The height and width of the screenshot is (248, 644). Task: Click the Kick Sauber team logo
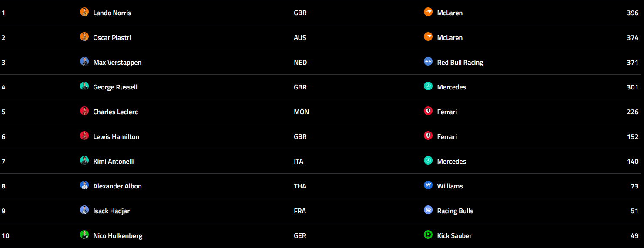[x=428, y=235]
